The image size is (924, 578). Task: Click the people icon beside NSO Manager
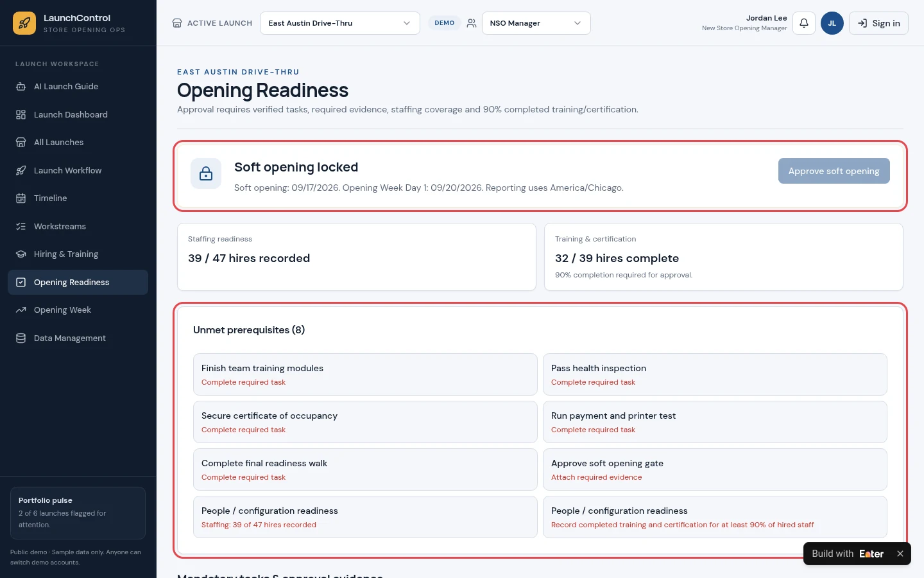[x=472, y=23]
